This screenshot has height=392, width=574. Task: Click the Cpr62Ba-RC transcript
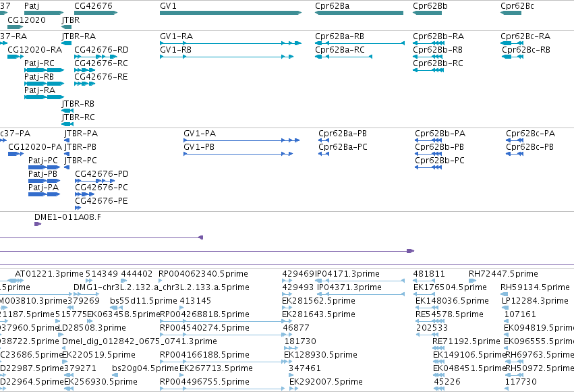coord(344,57)
